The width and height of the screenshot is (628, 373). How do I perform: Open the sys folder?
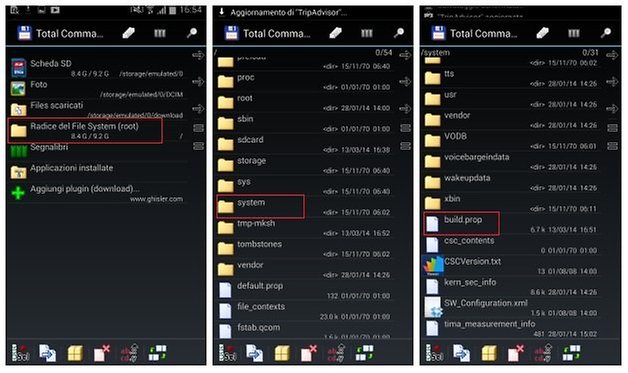point(304,186)
